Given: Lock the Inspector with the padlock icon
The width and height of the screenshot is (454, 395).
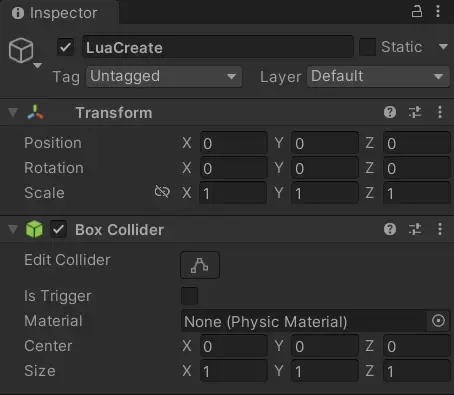Looking at the screenshot, I should pyautogui.click(x=417, y=11).
